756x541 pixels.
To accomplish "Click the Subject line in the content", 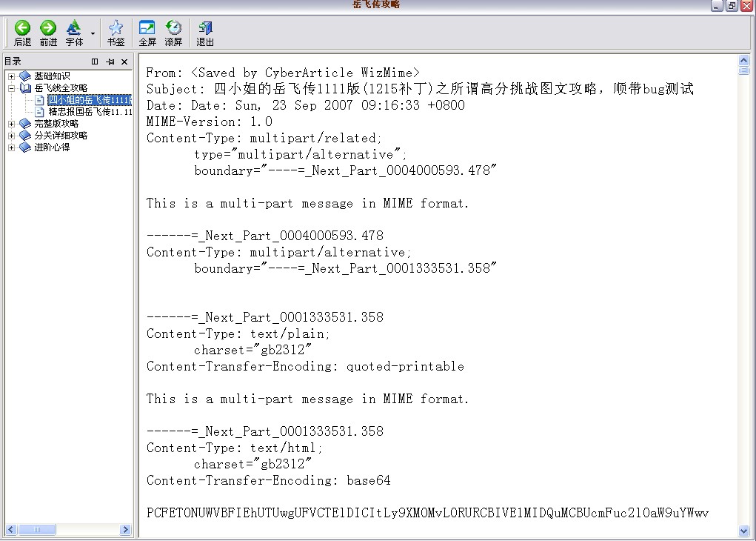I will pos(420,89).
